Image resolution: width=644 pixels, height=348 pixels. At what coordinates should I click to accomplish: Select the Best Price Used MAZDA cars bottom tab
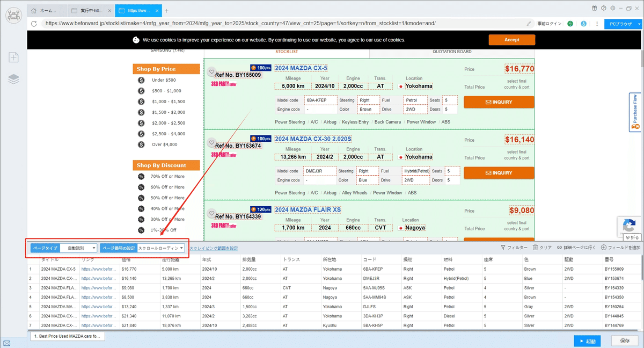67,336
